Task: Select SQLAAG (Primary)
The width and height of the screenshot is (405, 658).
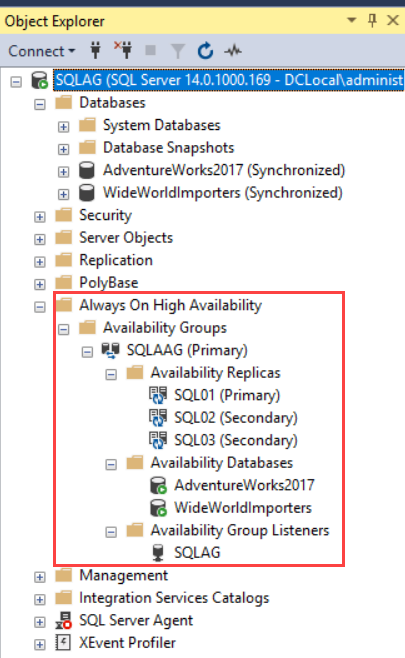Action: [x=187, y=350]
